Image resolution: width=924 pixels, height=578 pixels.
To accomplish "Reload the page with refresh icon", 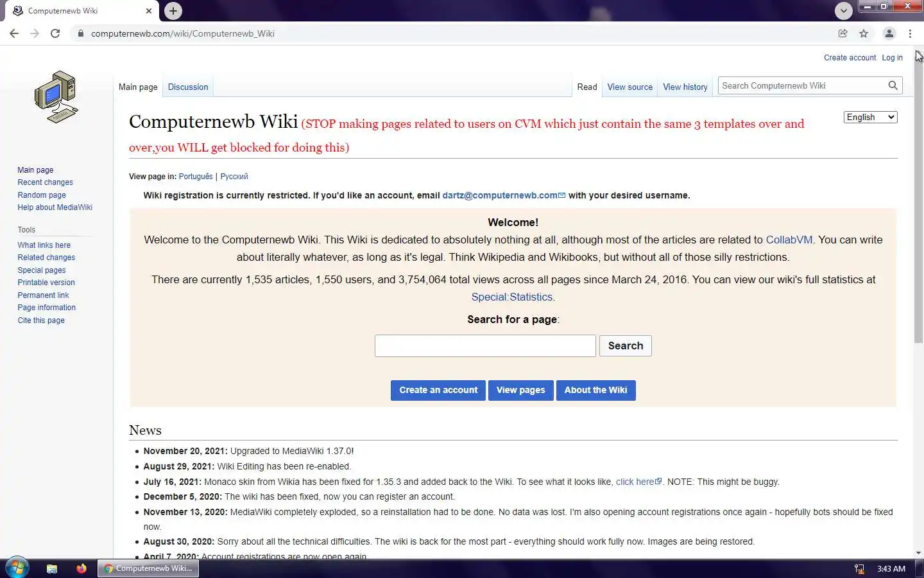I will [55, 33].
